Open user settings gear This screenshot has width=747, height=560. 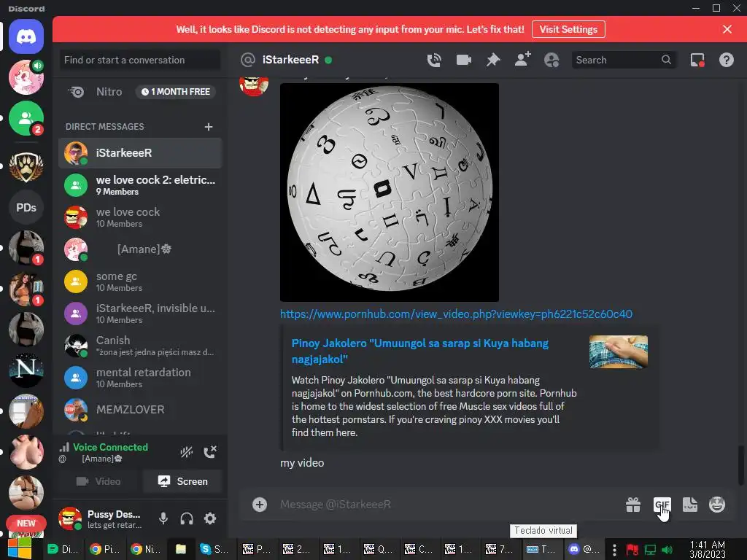pos(210,518)
